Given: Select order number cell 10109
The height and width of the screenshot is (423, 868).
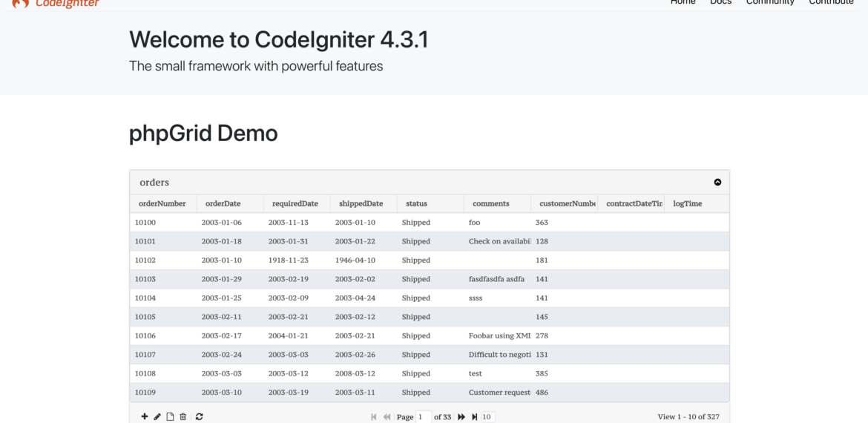Looking at the screenshot, I should pos(162,392).
